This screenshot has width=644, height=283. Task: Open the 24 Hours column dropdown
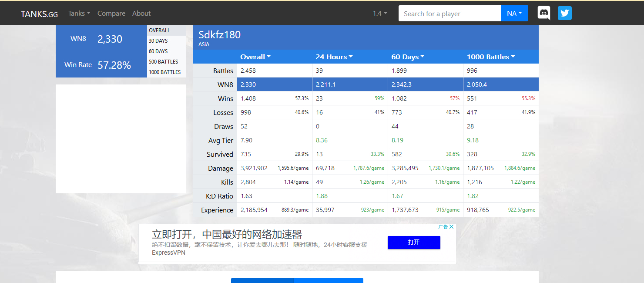pos(334,57)
